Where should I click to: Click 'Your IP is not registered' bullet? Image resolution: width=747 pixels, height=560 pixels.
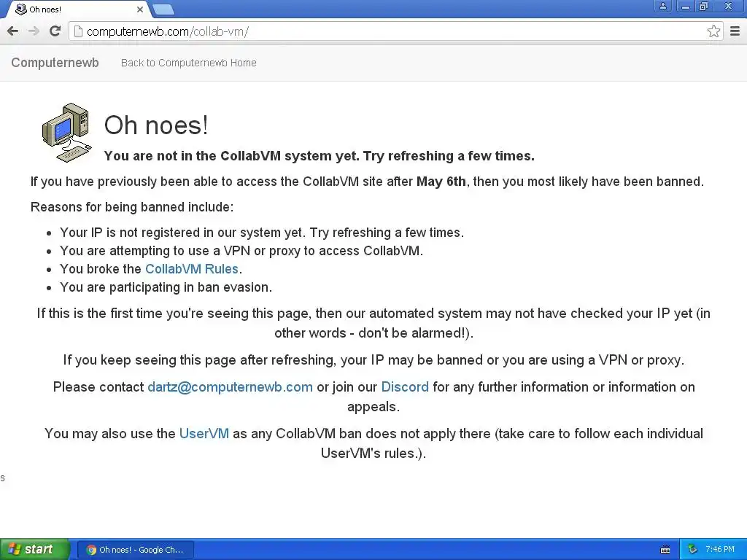(x=262, y=233)
